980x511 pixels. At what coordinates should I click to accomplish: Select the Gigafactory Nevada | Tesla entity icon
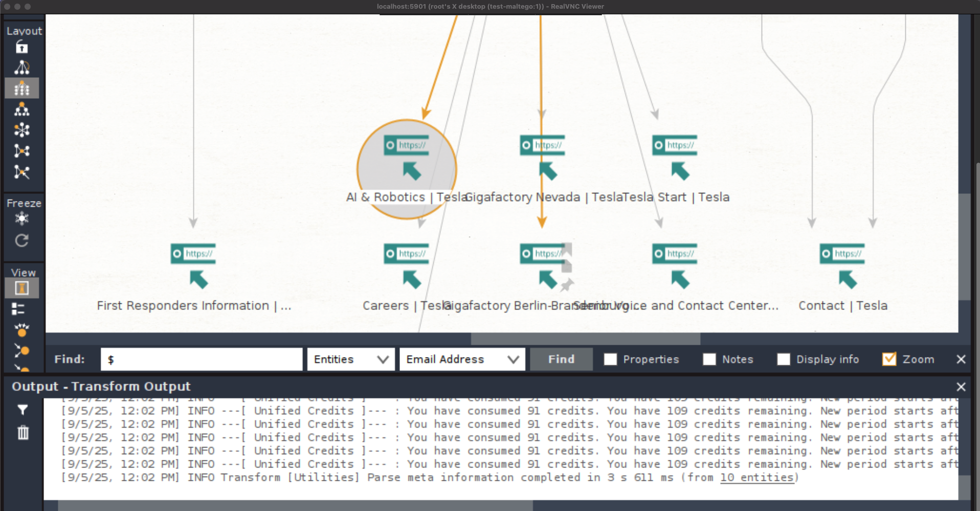pyautogui.click(x=543, y=159)
